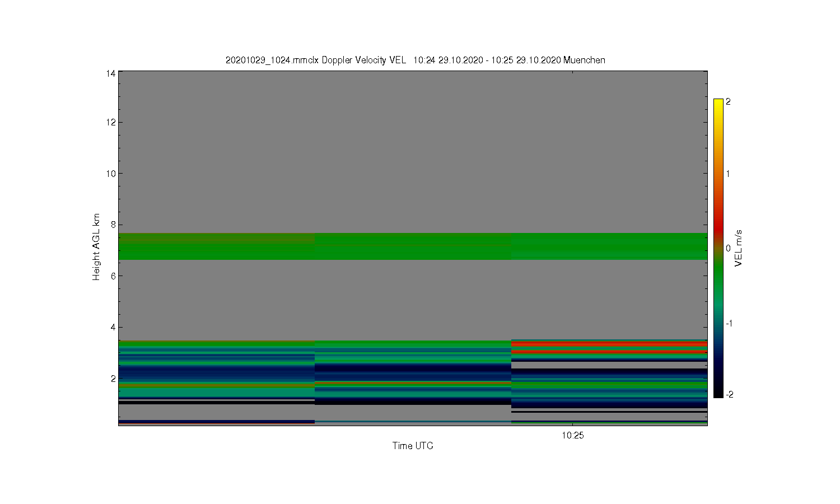The height and width of the screenshot is (504, 840).
Task: Click the 10:25 time tick label
Action: tap(572, 436)
